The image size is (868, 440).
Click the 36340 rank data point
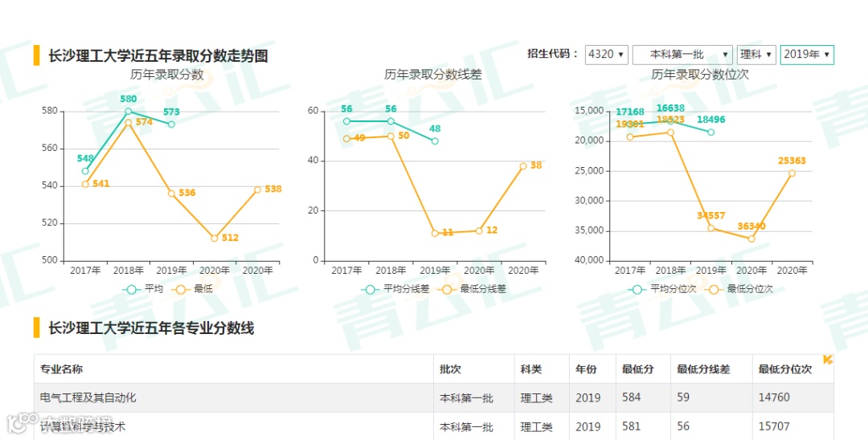751,238
